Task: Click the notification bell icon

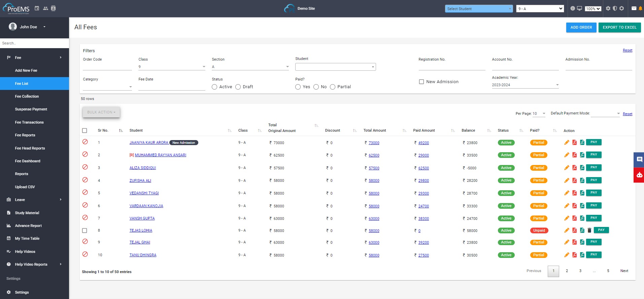Action: [x=640, y=8]
